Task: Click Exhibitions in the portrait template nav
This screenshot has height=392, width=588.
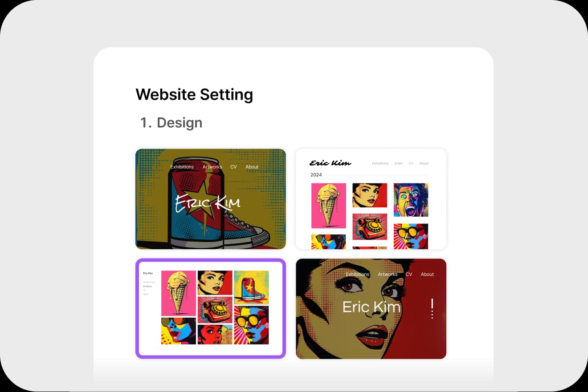Action: (357, 274)
